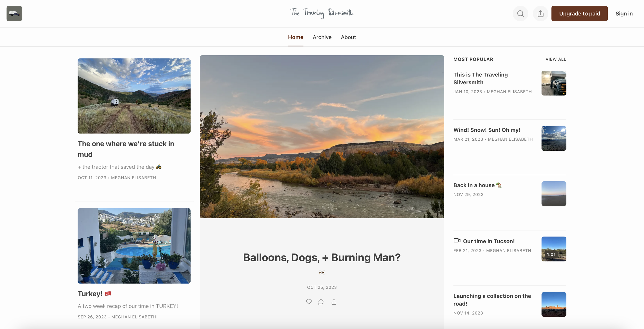Click The Traveling Silversmith handwritten logo

[x=322, y=13]
